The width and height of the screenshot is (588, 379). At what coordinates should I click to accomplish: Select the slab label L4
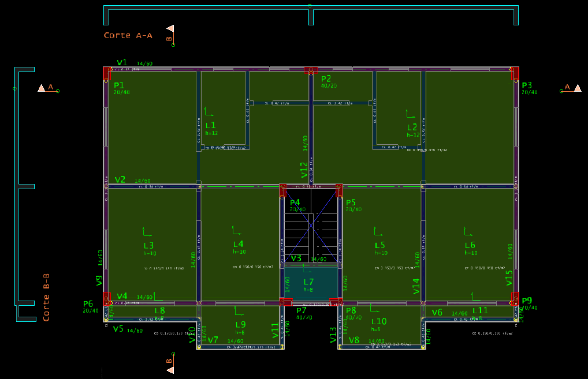(238, 244)
